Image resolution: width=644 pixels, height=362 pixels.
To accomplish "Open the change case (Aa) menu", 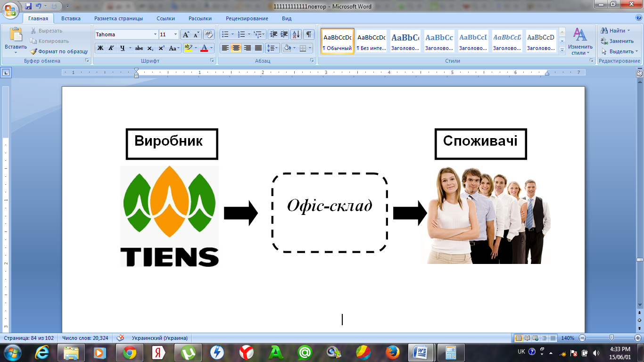I will pos(174,48).
